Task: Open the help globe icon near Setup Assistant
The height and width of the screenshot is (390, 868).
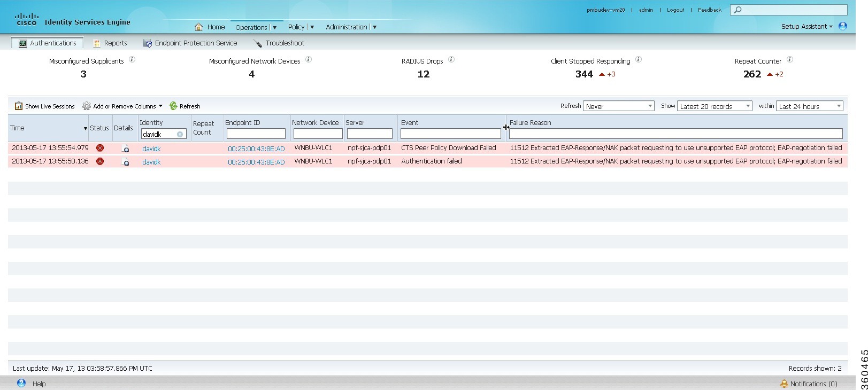Action: coord(843,26)
